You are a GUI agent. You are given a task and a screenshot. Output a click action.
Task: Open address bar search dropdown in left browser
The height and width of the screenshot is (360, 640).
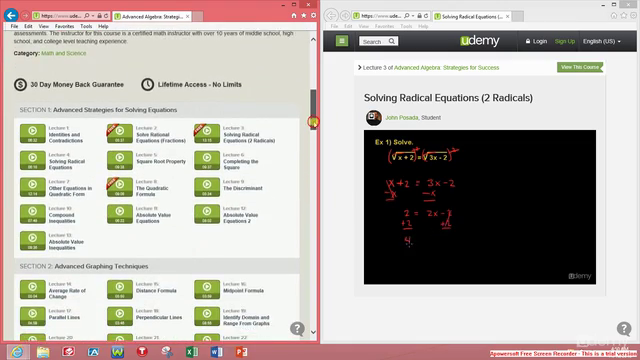tap(93, 16)
